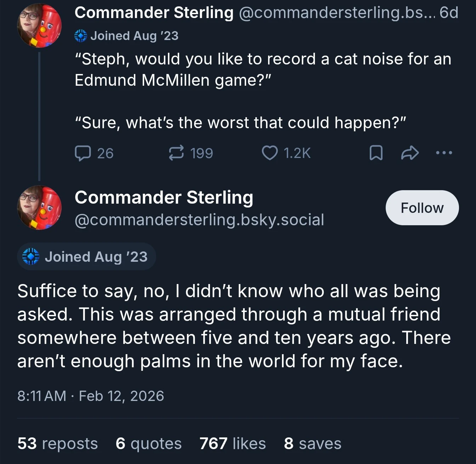
Task: Open the main post's profile avatar
Action: point(39,208)
